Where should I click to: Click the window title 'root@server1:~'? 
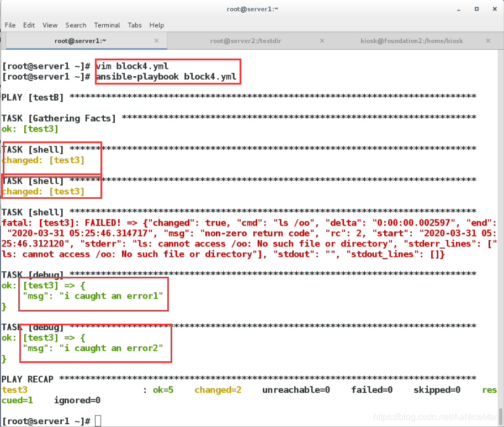pyautogui.click(x=252, y=9)
